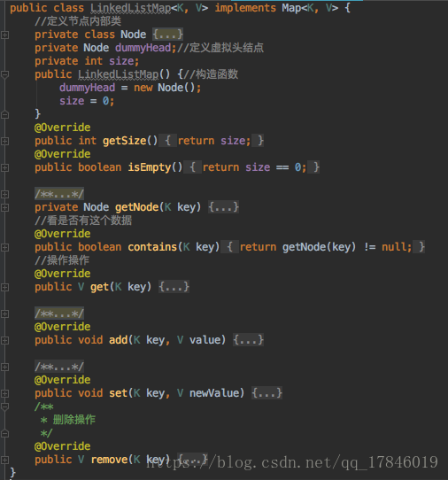
Task: Open the {...} placeholder after class Node
Action: pos(167,35)
